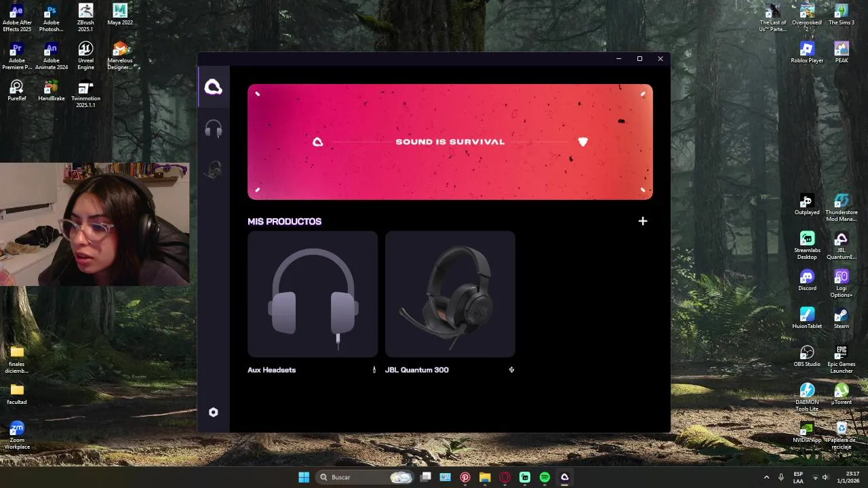The image size is (868, 488).
Task: Click the JBL logo on banner left
Action: [318, 142]
